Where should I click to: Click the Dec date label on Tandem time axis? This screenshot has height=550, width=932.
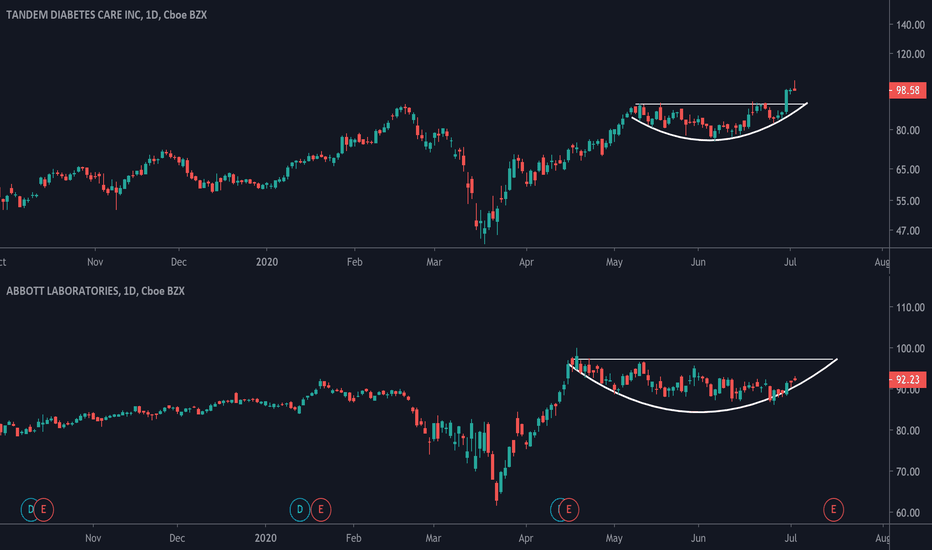(x=179, y=262)
